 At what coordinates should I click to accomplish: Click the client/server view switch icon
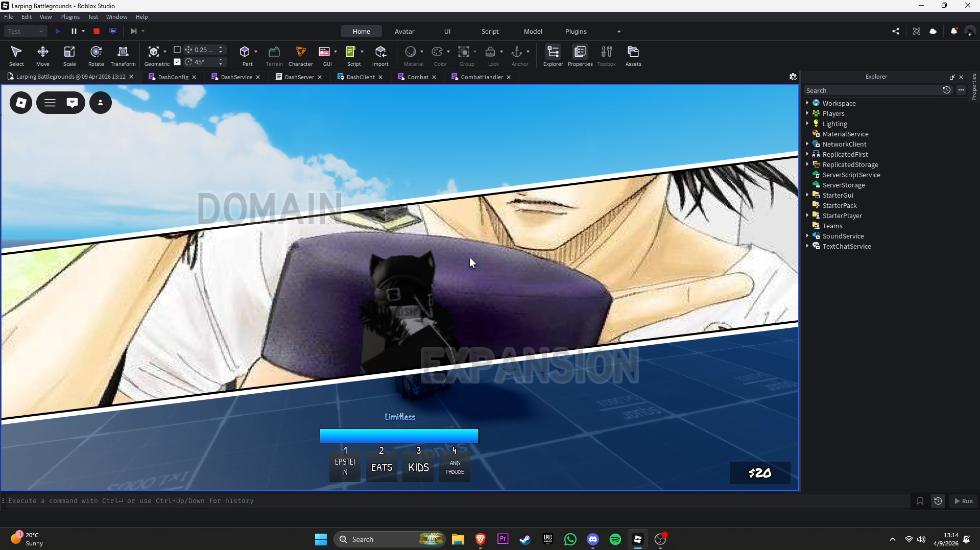click(113, 31)
